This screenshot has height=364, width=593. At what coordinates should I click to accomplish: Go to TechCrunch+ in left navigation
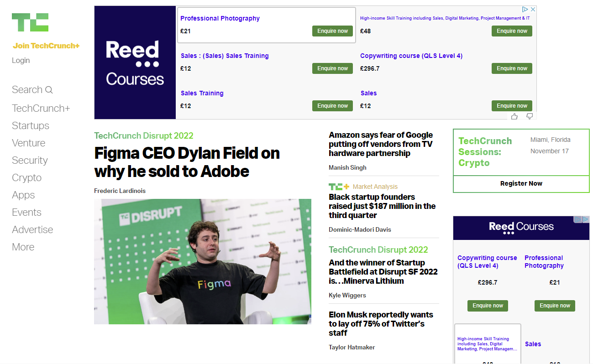coord(41,109)
